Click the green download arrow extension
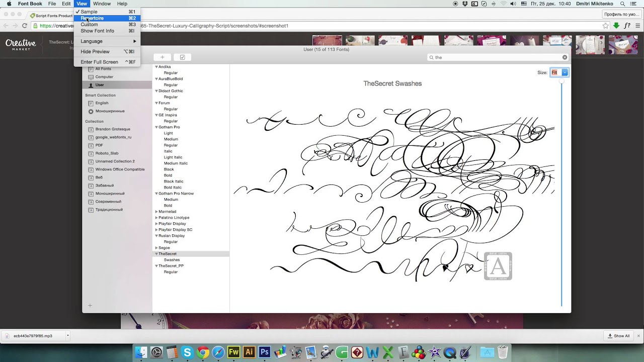This screenshot has height=362, width=644. pyautogui.click(x=616, y=26)
